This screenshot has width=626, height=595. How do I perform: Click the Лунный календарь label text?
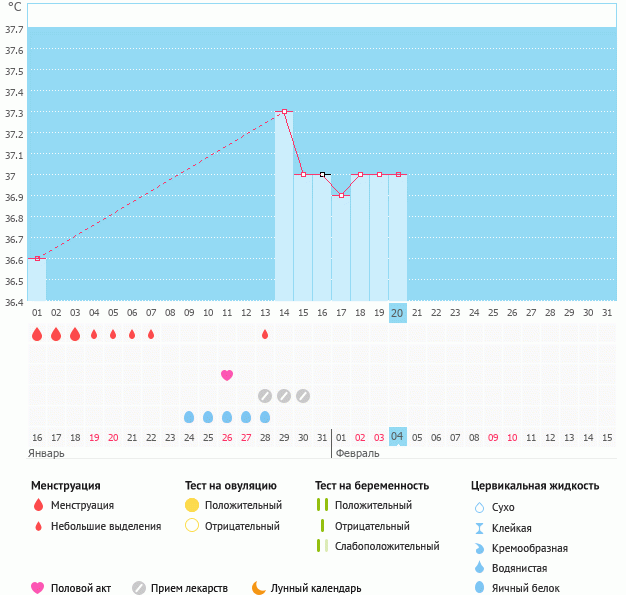(316, 588)
